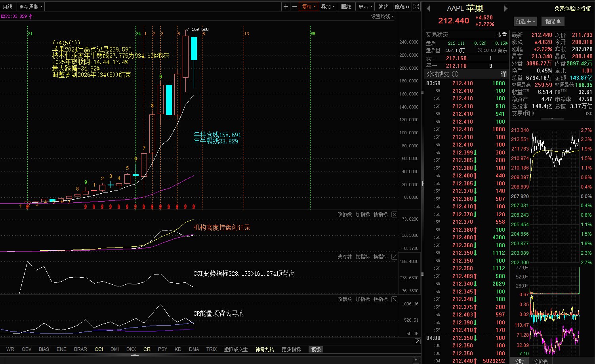
Task: Click 改参数 in the first indicator panel
Action: [345, 214]
